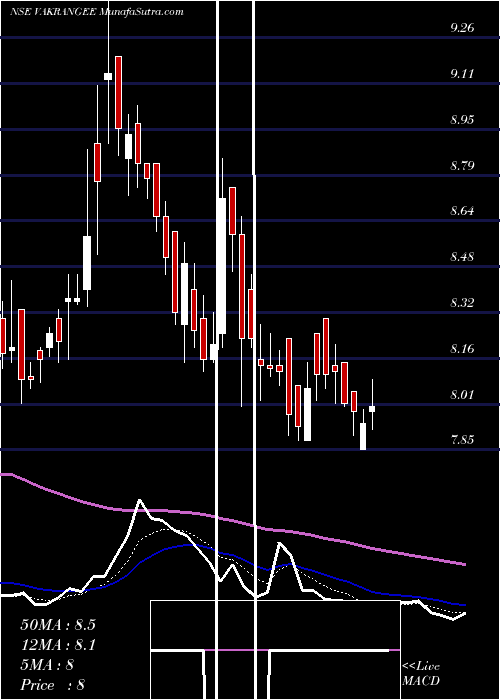Click the 8.64 price axis label
The image size is (500, 700).
click(462, 211)
